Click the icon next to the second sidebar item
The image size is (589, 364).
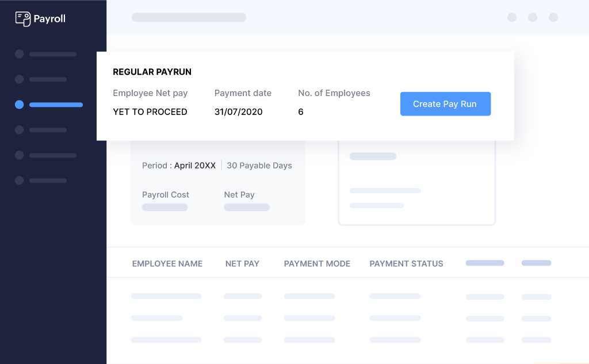[x=19, y=79]
